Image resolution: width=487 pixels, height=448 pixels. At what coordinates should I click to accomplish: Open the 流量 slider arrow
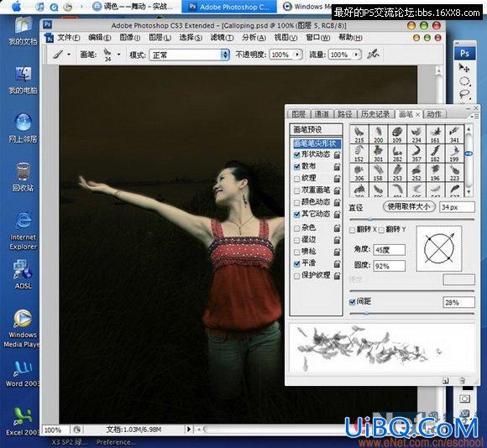click(356, 55)
